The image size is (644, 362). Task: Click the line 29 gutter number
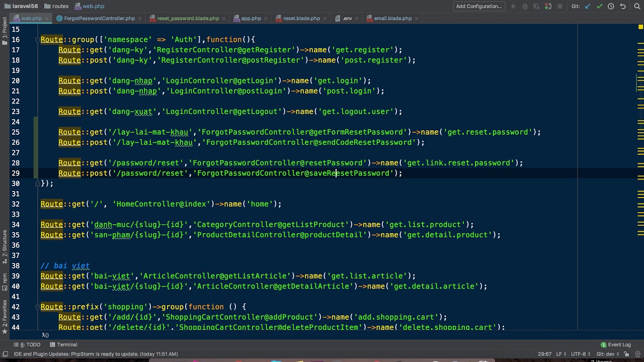point(16,173)
